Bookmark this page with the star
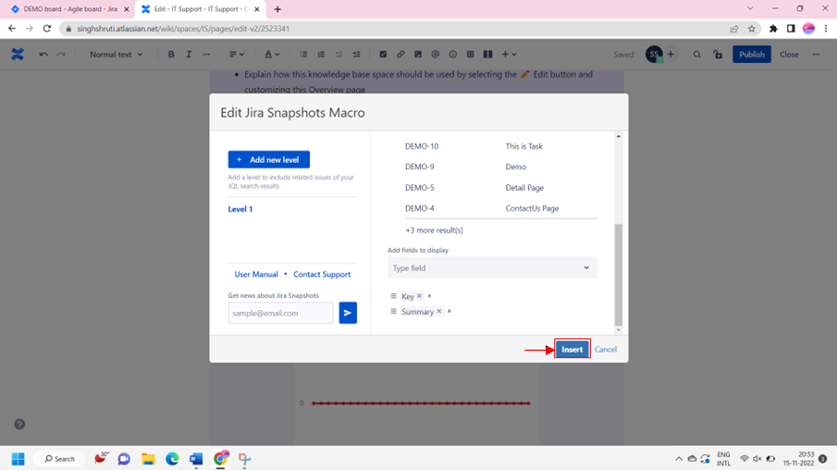 (x=752, y=28)
